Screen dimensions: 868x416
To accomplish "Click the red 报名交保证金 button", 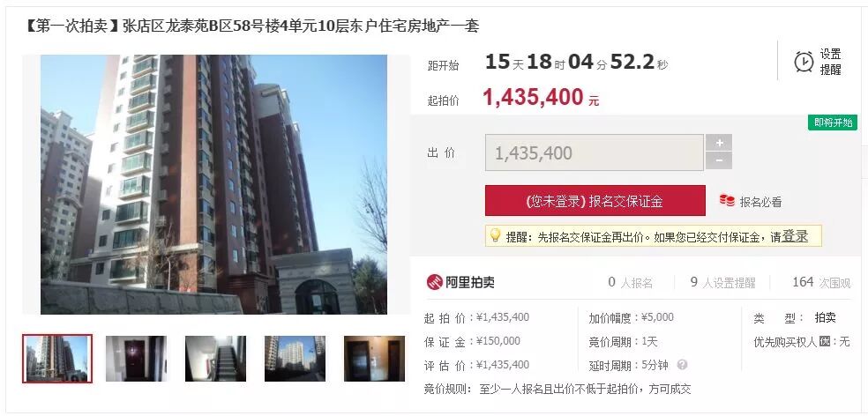I will (x=595, y=201).
